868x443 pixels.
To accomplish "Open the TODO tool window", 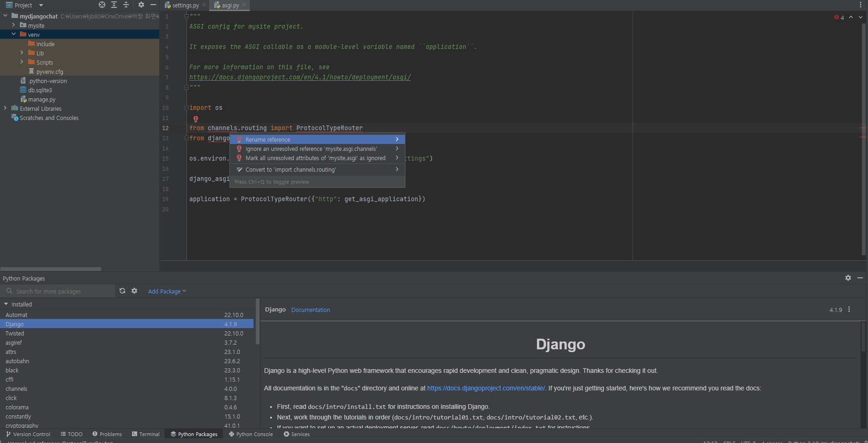I will [72, 434].
